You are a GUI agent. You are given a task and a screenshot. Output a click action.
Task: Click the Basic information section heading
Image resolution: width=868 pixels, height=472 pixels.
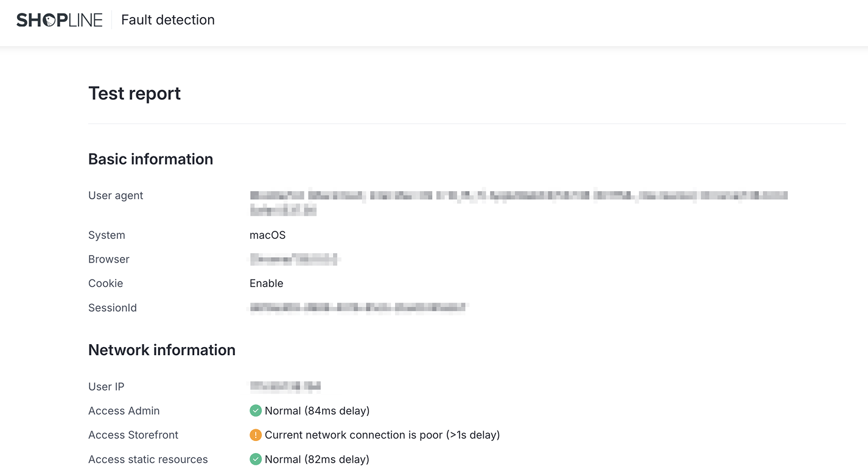click(150, 159)
